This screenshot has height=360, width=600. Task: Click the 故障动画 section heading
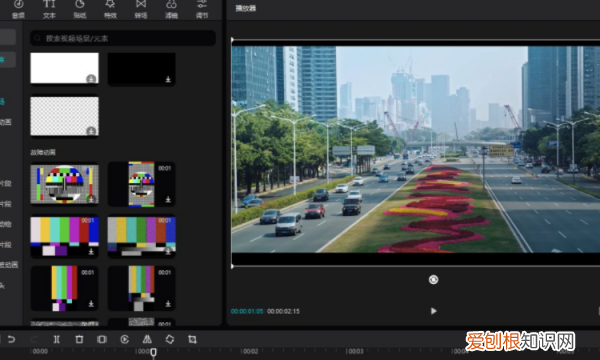pos(43,152)
